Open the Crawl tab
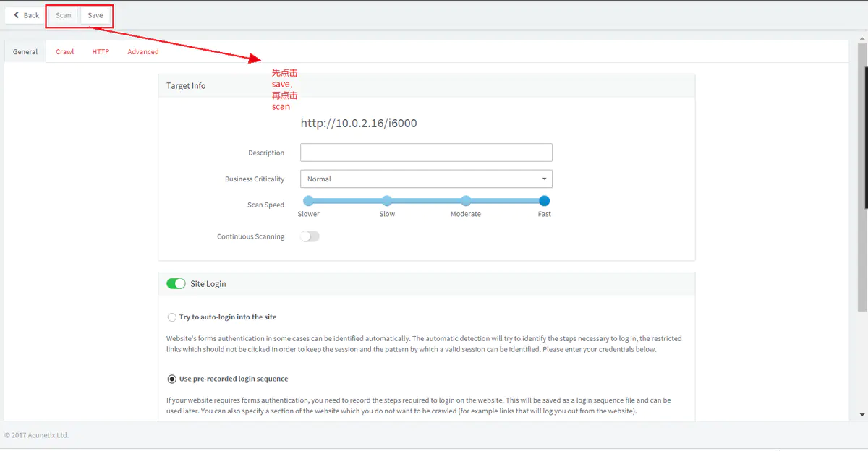The width and height of the screenshot is (868, 451). point(65,52)
